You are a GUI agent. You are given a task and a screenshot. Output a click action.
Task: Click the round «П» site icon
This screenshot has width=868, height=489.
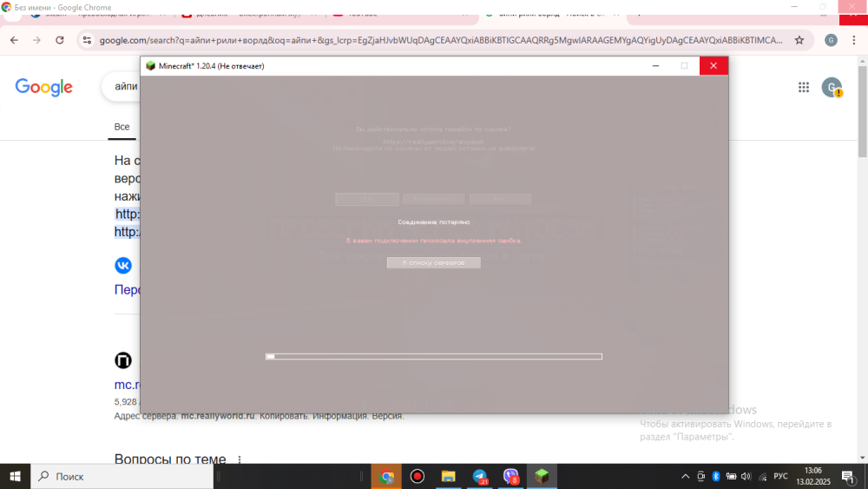pos(123,360)
